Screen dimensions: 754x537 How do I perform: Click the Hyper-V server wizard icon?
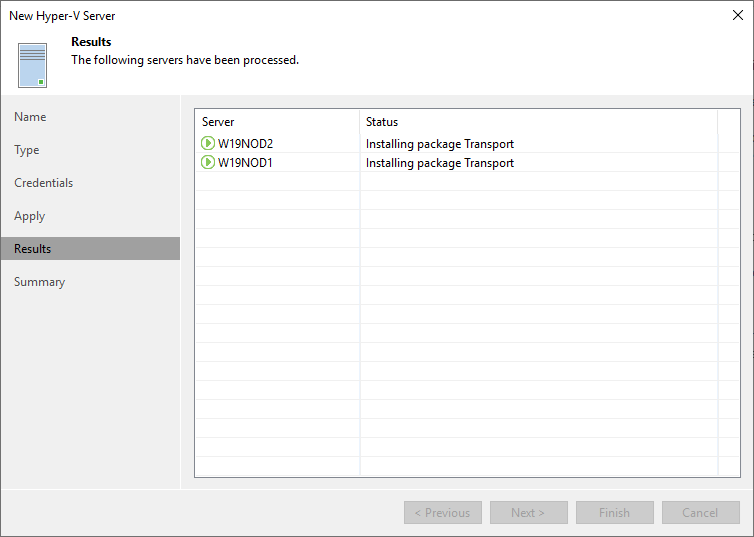coord(32,65)
